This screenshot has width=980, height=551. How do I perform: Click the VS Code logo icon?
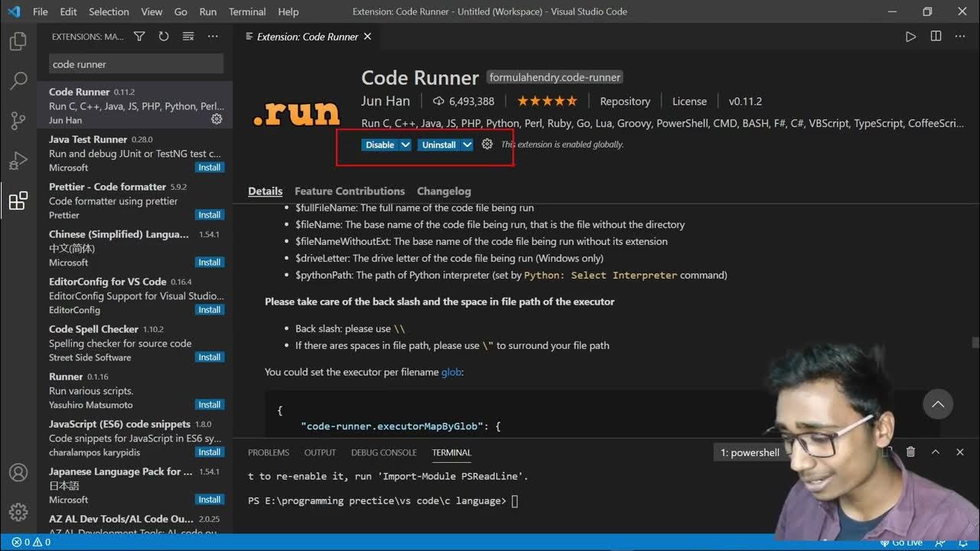pos(13,11)
